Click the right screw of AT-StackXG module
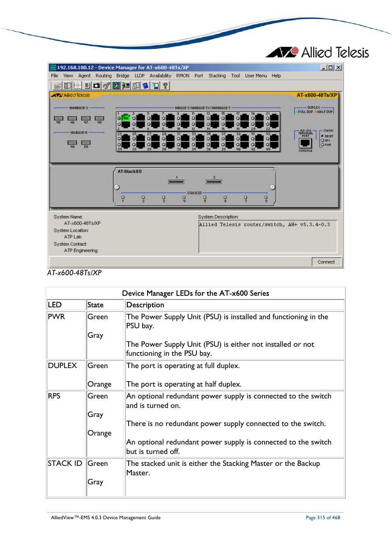The image size is (392, 555). 272,187
